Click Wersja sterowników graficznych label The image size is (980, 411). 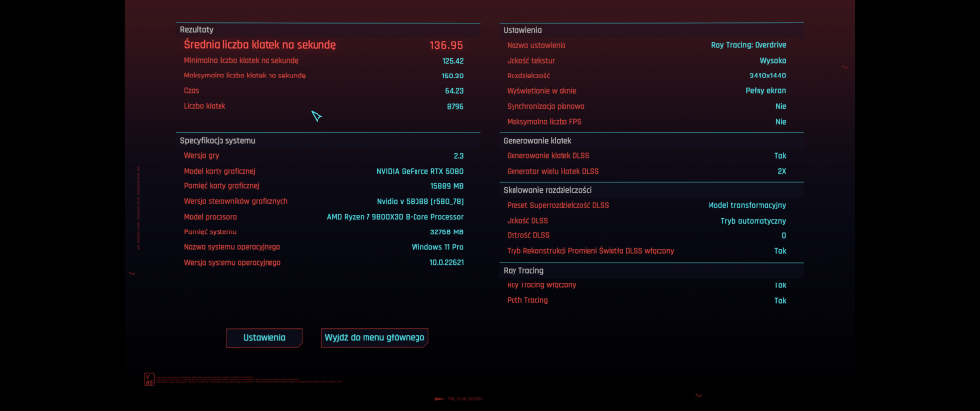pyautogui.click(x=235, y=201)
